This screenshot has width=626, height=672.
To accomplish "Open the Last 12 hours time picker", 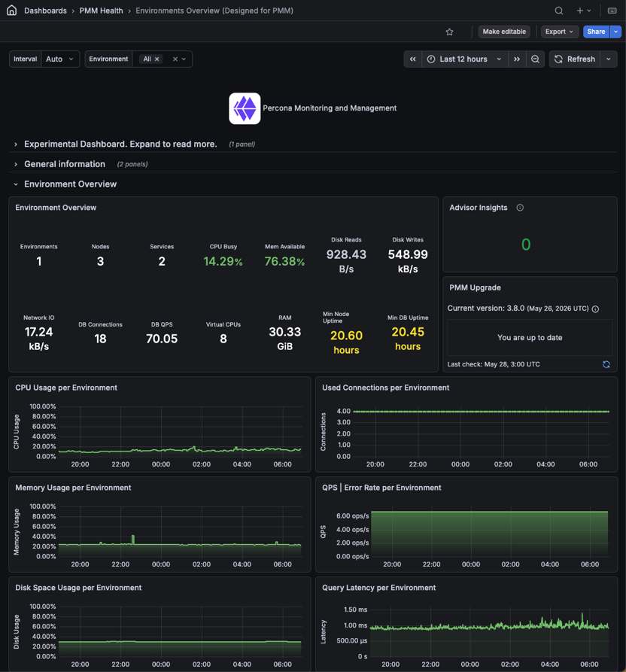I will pyautogui.click(x=465, y=59).
